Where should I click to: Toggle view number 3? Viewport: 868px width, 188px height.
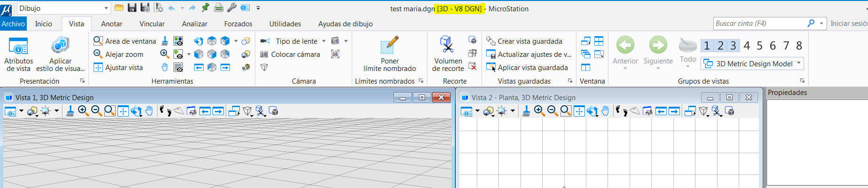[x=733, y=46]
